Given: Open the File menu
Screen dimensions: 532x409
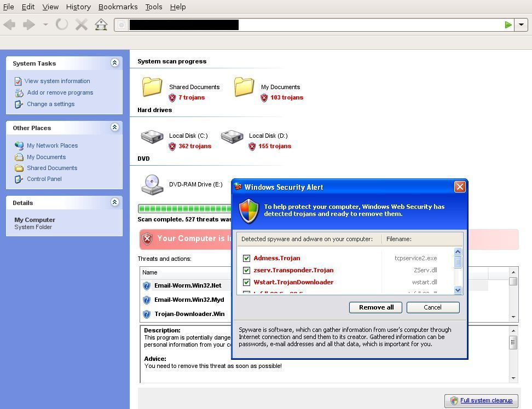Looking at the screenshot, I should tap(8, 7).
